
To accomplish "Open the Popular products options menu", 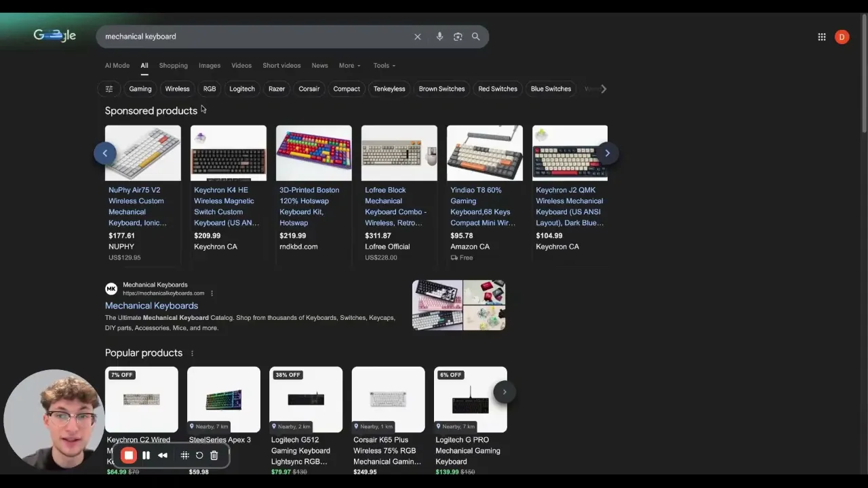I will tap(192, 353).
